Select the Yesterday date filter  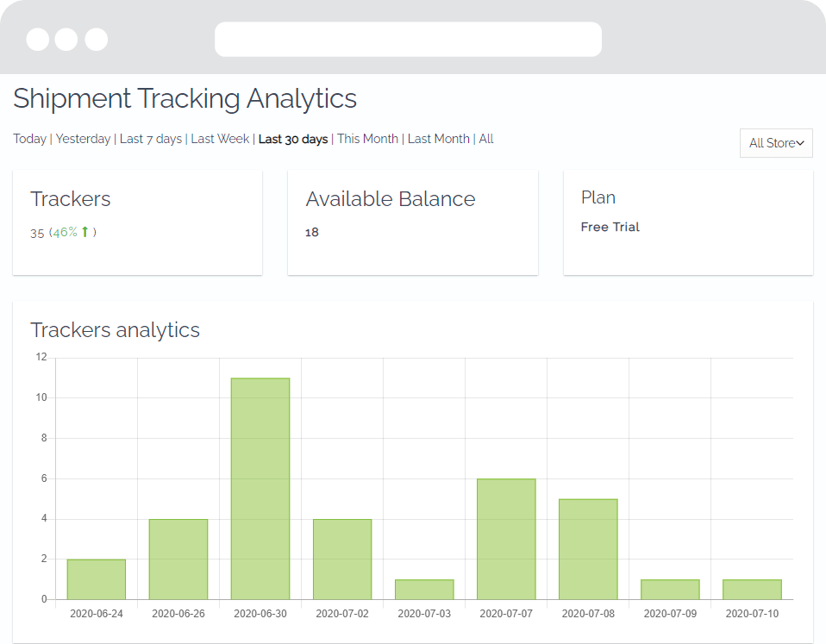(83, 139)
